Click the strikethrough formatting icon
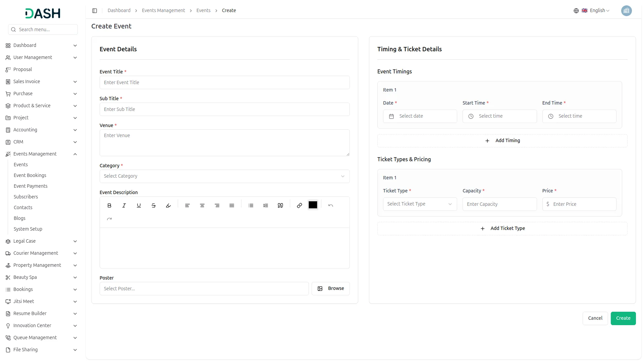Screen dimensions: 644x362 coord(154,205)
